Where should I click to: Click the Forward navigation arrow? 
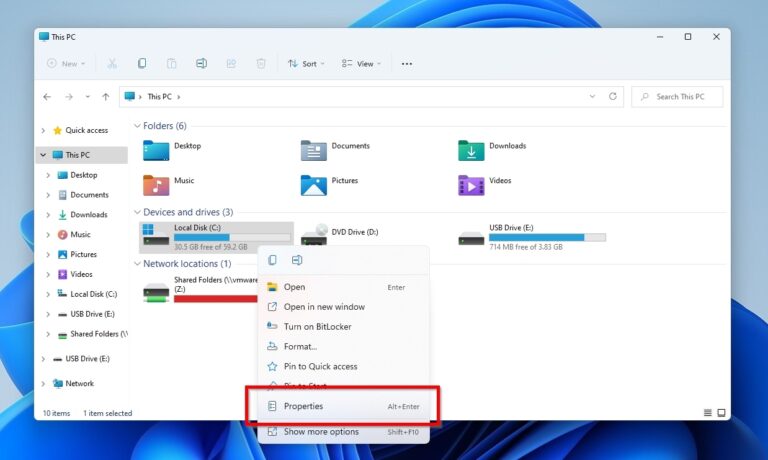(69, 97)
